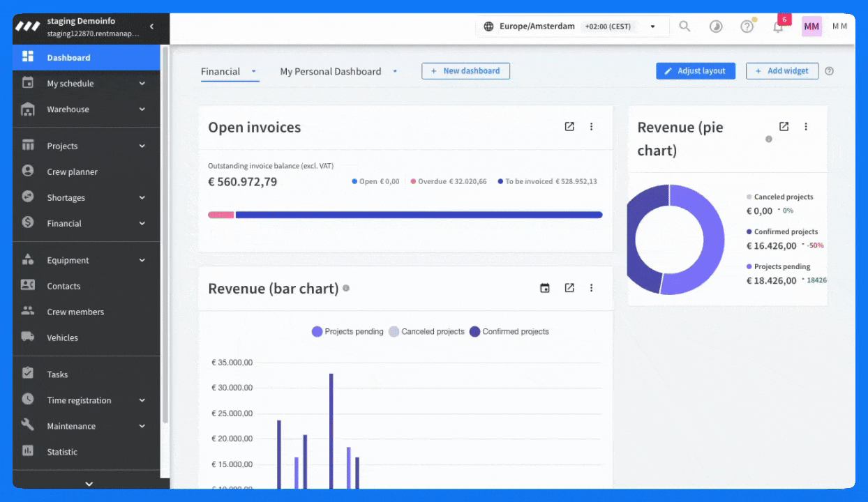868x502 pixels.
Task: Open the timer clock icon in top bar
Action: [716, 26]
